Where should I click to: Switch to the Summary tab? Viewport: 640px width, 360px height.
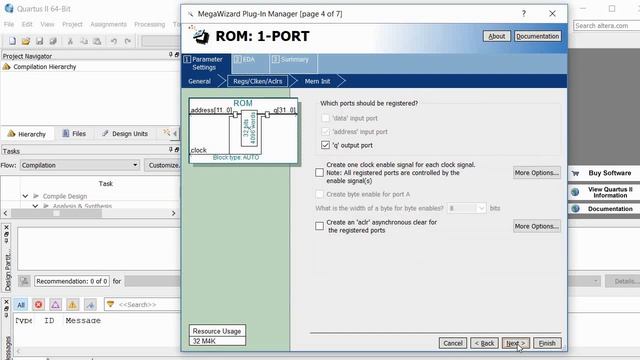(293, 63)
